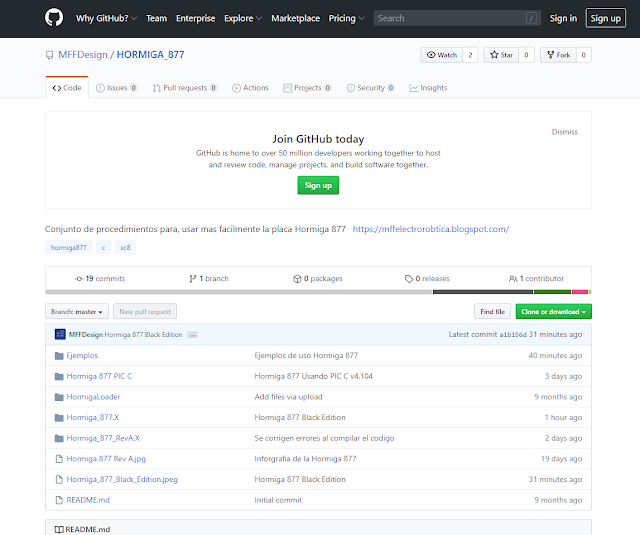The width and height of the screenshot is (640, 535).
Task: Open the Team page in navigation
Action: pos(157,18)
